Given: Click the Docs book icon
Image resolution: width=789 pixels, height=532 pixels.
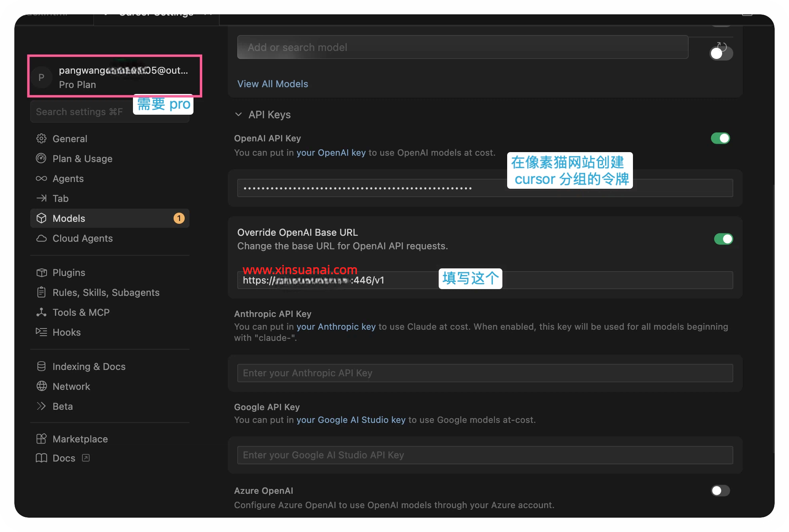Looking at the screenshot, I should pos(41,458).
